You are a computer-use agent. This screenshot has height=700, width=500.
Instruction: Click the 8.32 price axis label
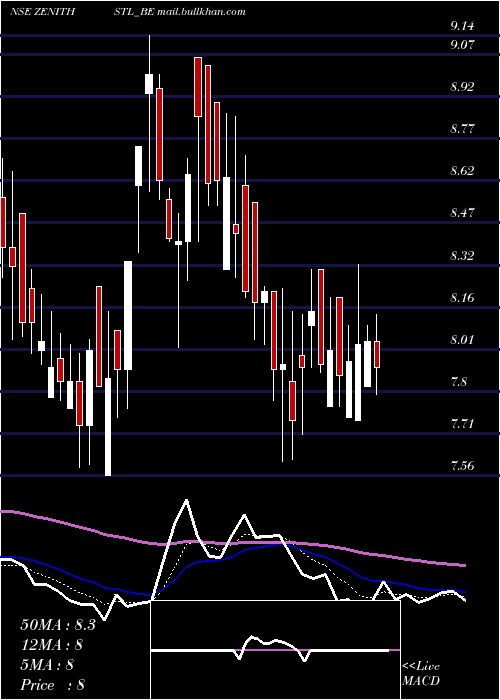click(462, 256)
